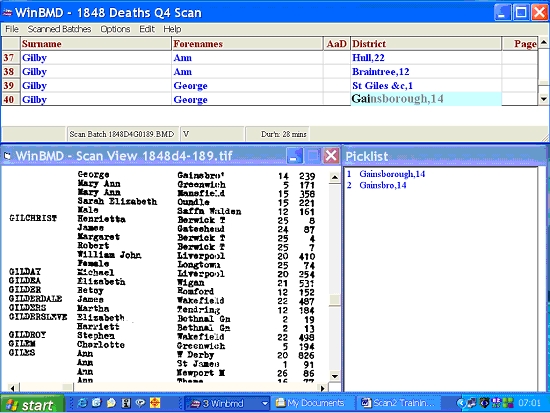Click GILCHRIST surname in scan image
The width and height of the screenshot is (550, 413).
(33, 218)
